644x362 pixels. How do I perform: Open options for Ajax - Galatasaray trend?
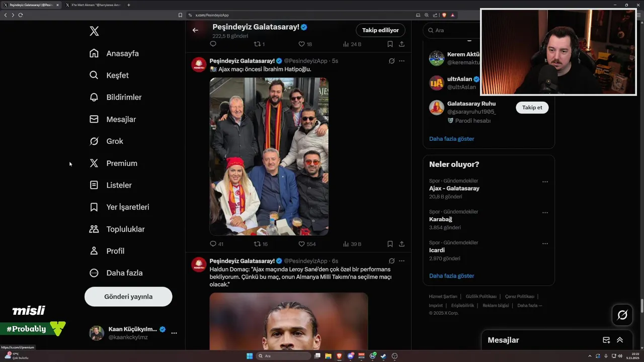(x=545, y=182)
